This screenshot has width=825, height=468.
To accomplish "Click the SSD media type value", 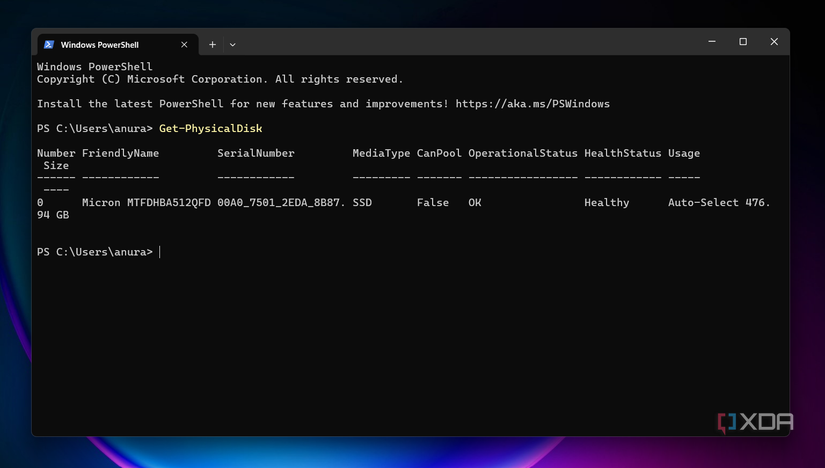I will coord(362,203).
